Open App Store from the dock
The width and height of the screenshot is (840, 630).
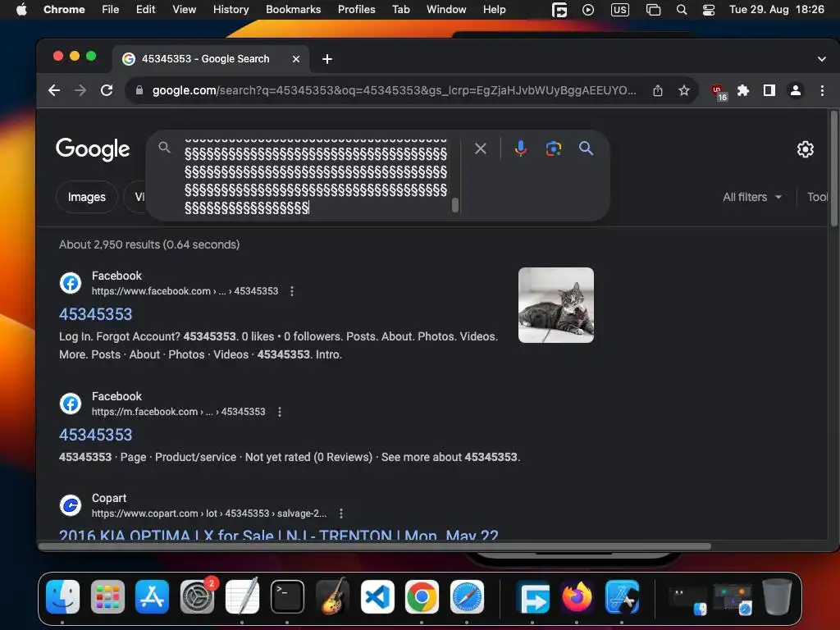pyautogui.click(x=152, y=596)
